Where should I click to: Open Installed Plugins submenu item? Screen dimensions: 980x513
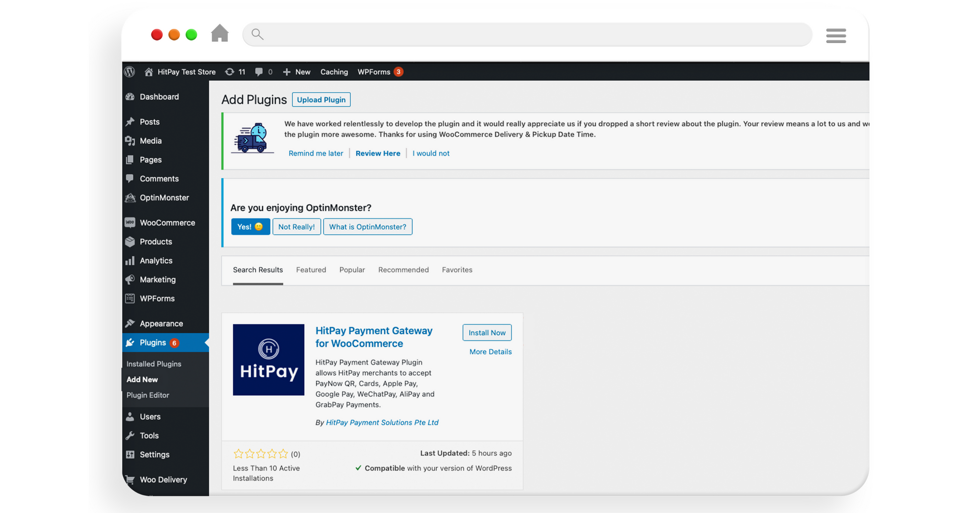coord(154,364)
